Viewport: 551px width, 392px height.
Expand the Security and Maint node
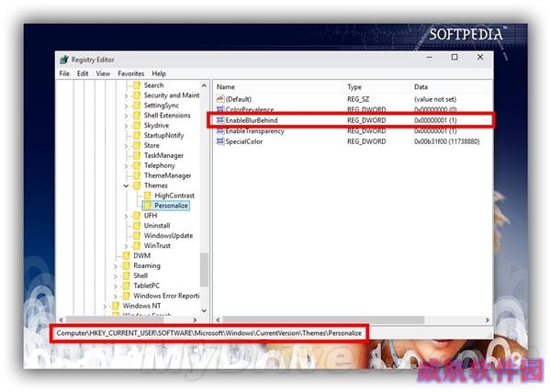[x=126, y=95]
